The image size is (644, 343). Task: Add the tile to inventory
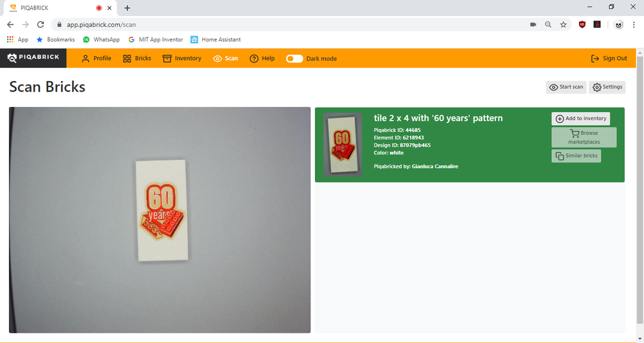(580, 119)
